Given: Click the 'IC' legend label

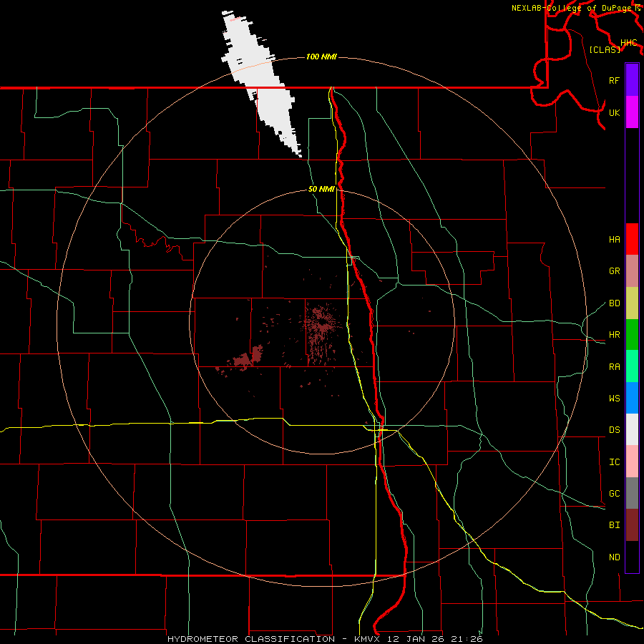Looking at the screenshot, I should [x=614, y=462].
